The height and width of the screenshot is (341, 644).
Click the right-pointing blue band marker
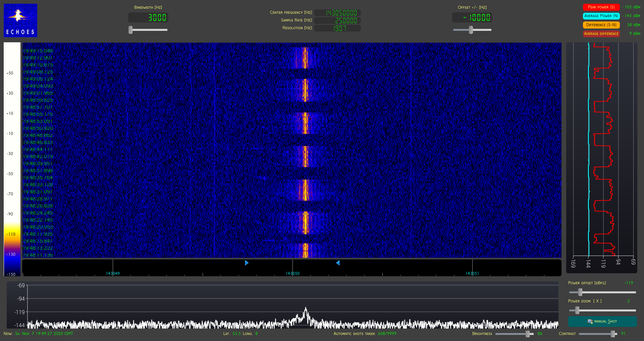[x=247, y=263]
